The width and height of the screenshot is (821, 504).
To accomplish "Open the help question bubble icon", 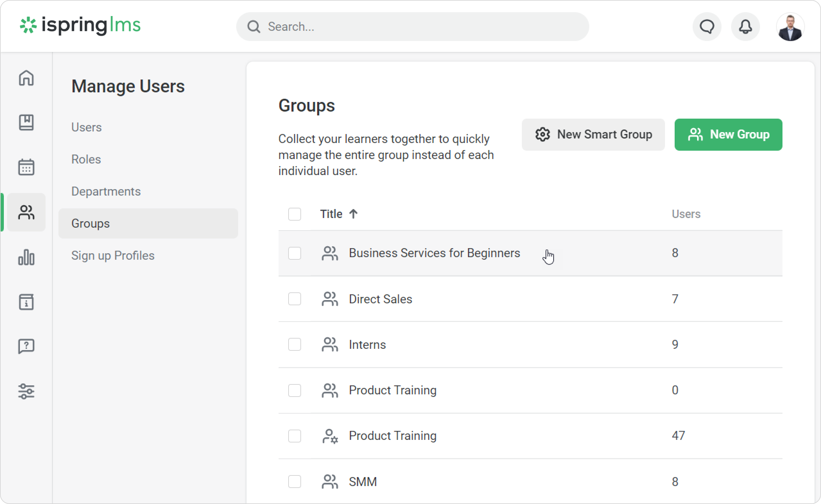I will tap(26, 346).
